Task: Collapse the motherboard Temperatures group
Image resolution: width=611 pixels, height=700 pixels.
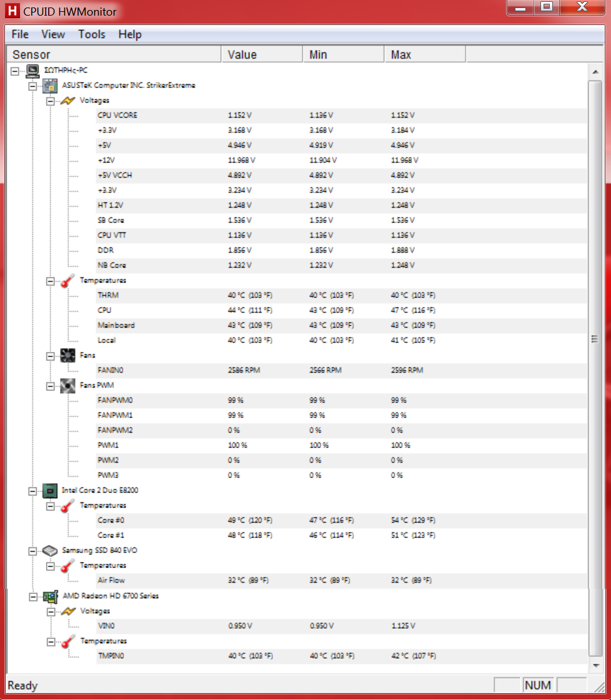Action: click(x=51, y=281)
